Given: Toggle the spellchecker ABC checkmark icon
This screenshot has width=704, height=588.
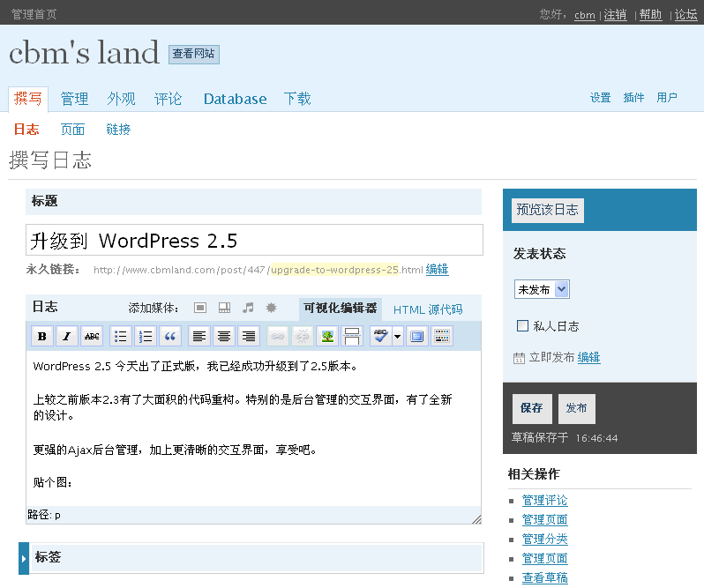Looking at the screenshot, I should (x=381, y=336).
